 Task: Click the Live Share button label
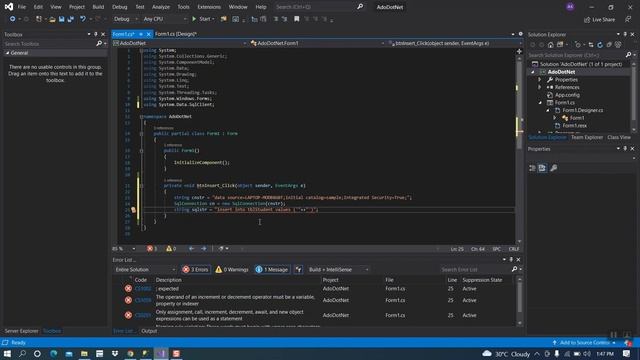pos(603,19)
